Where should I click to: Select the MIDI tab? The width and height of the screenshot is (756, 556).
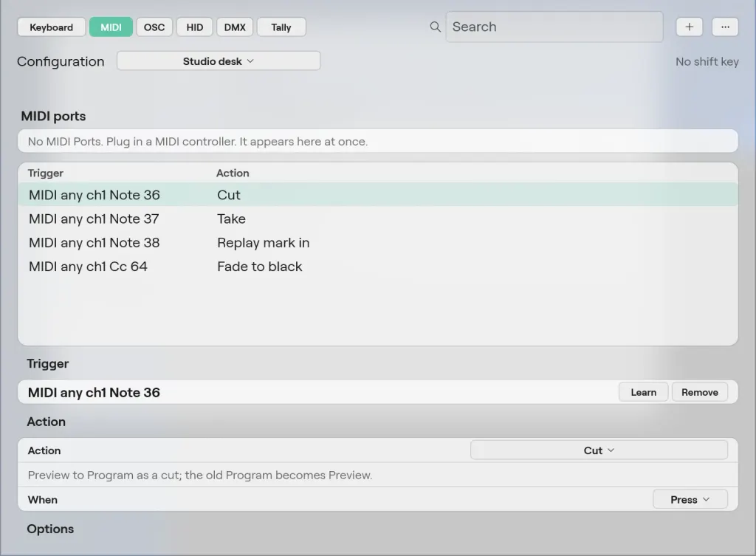[111, 27]
